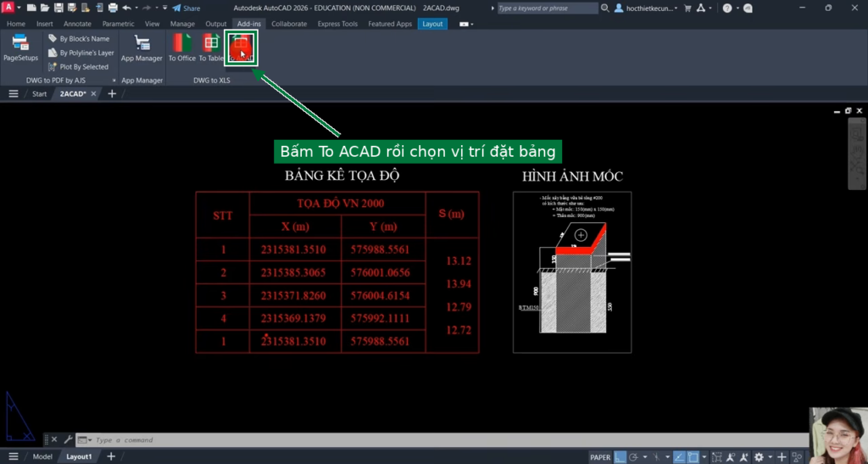Click the Open from Web & Mobile icon
Image resolution: width=868 pixels, height=464 pixels.
(86, 8)
